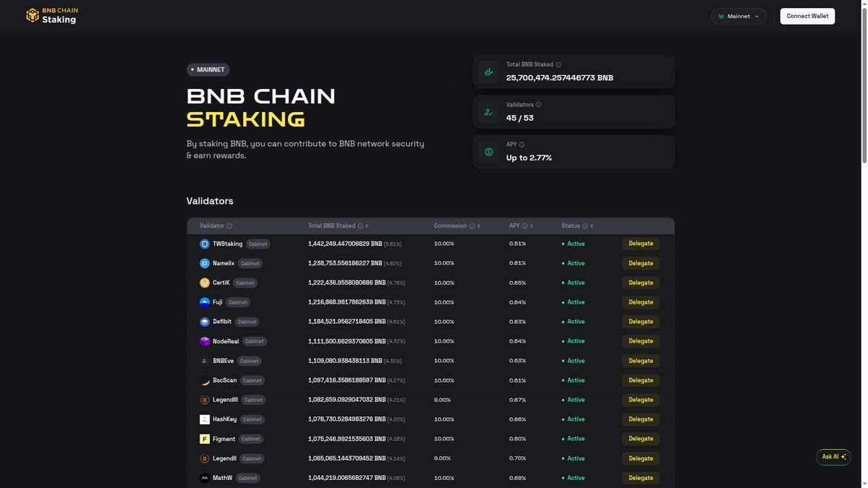Sort table by Commission arrows
The height and width of the screenshot is (488, 868).
coord(479,226)
